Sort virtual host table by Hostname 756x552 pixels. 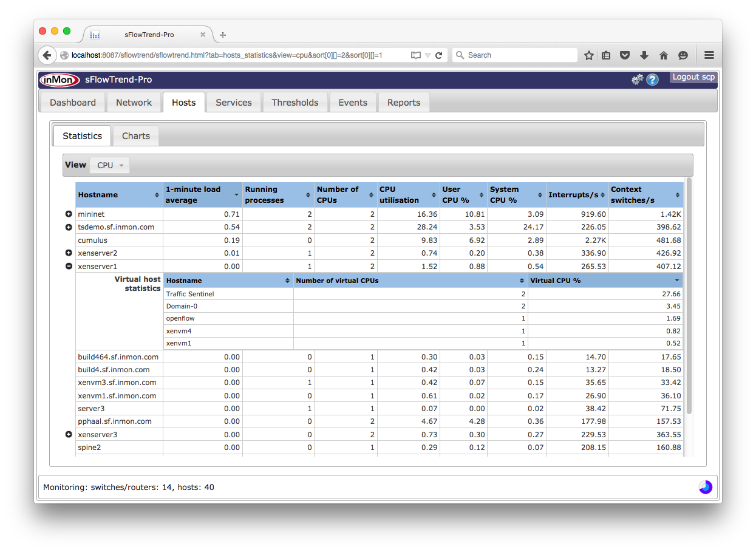coord(228,281)
